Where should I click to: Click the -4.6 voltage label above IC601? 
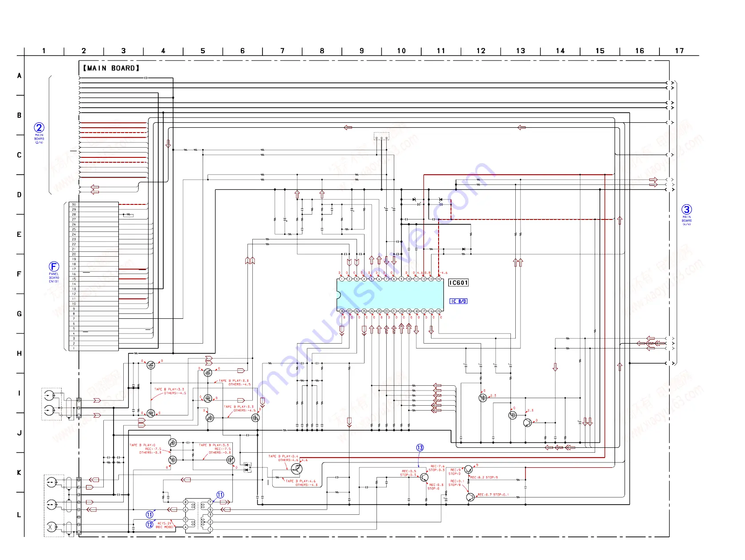click(x=444, y=273)
